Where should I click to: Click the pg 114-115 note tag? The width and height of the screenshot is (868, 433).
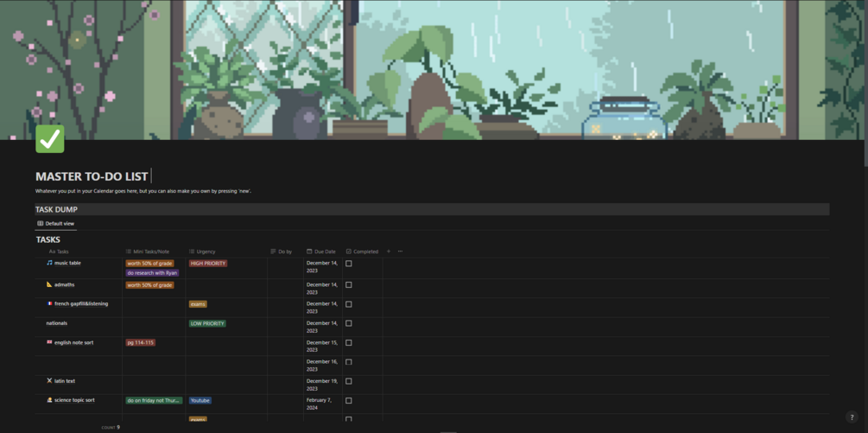141,343
